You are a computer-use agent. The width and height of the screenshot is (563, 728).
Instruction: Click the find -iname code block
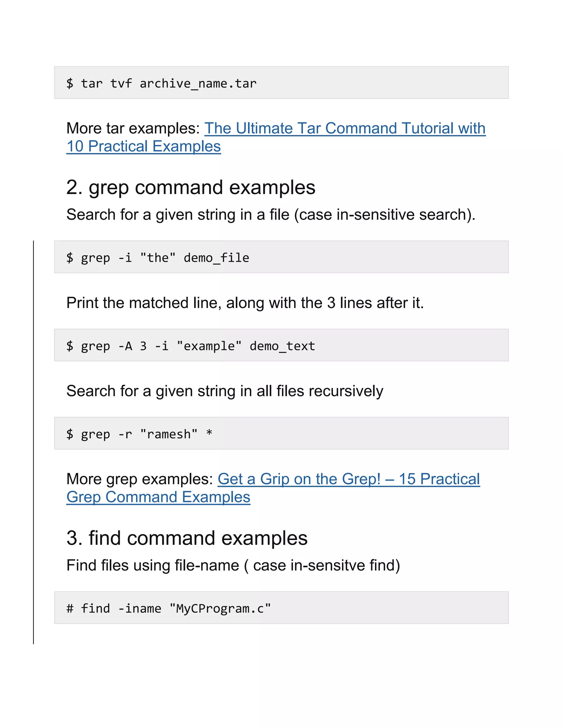[281, 608]
